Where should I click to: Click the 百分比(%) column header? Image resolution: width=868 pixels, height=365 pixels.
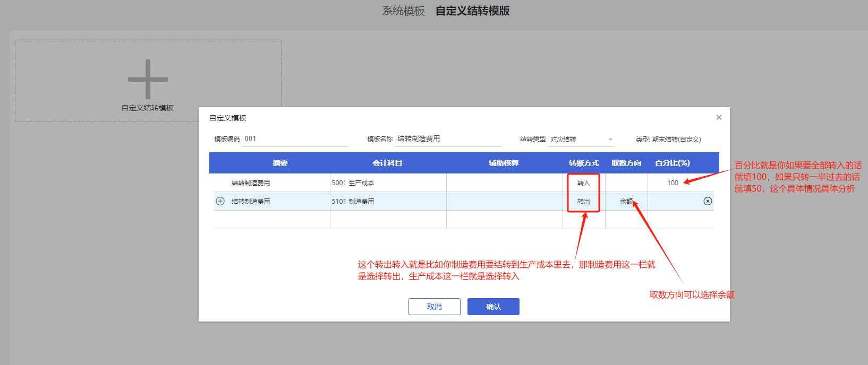(x=673, y=163)
